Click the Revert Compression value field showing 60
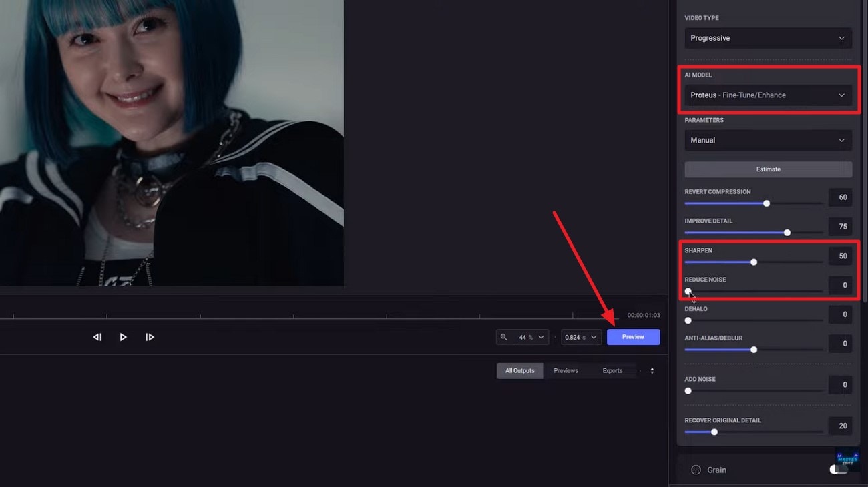Image resolution: width=868 pixels, height=487 pixels. tap(840, 197)
